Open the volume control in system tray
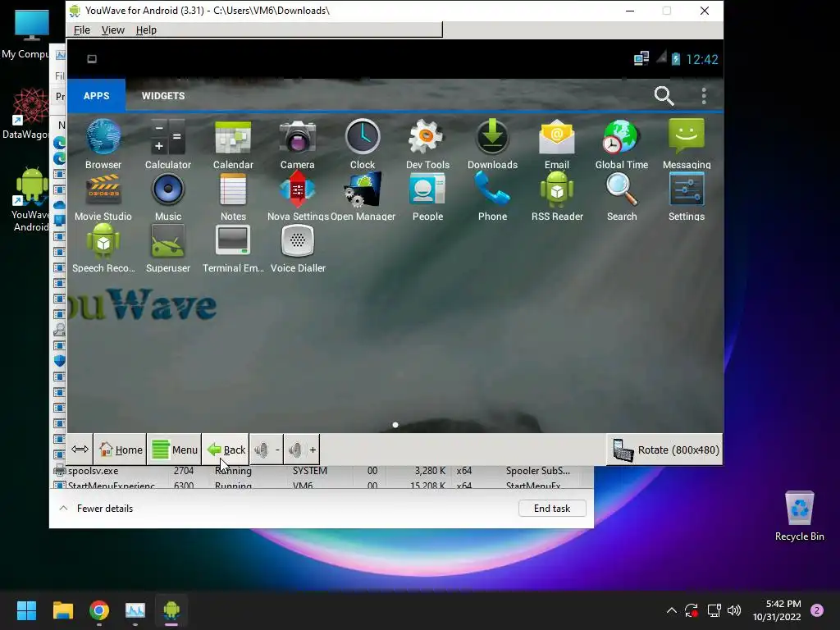 tap(734, 610)
